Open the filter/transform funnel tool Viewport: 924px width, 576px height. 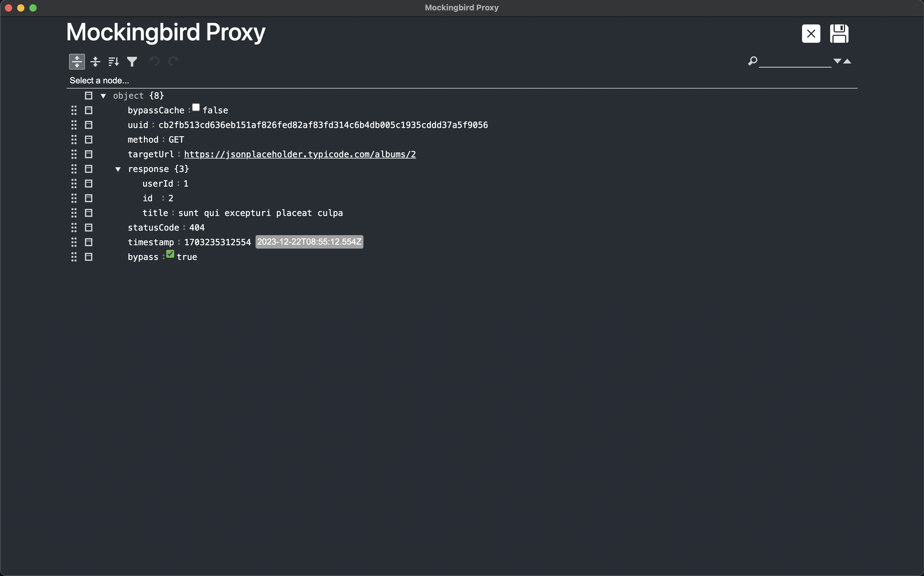point(132,61)
